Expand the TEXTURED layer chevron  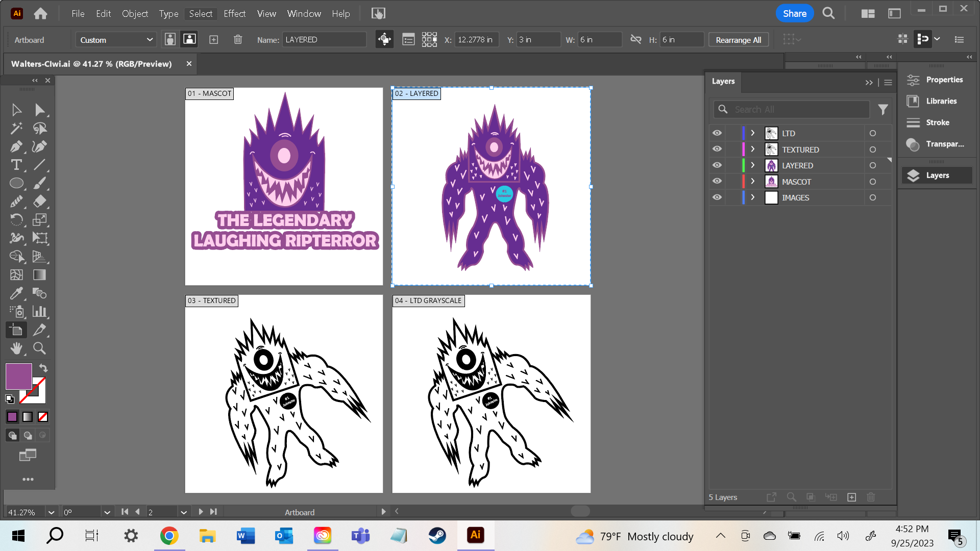point(752,149)
